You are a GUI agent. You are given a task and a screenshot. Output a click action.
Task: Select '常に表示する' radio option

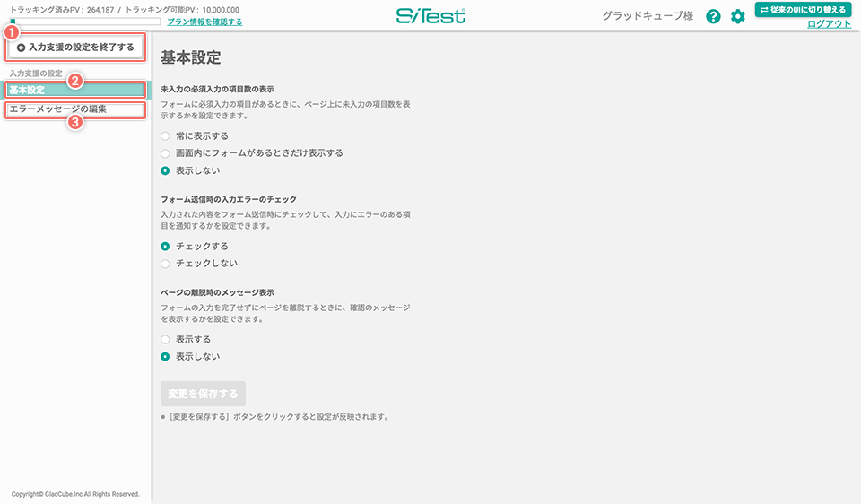pyautogui.click(x=165, y=136)
